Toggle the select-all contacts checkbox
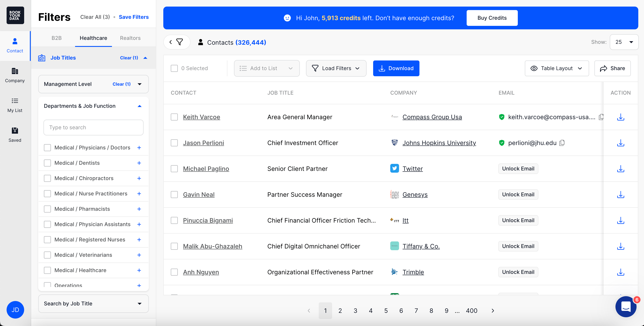 [x=174, y=68]
